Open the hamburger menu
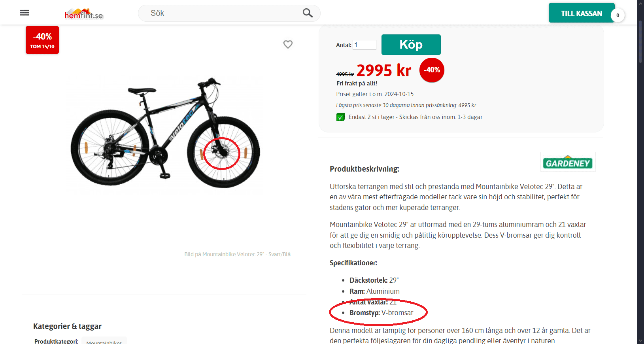The image size is (644, 344). pos(25,13)
